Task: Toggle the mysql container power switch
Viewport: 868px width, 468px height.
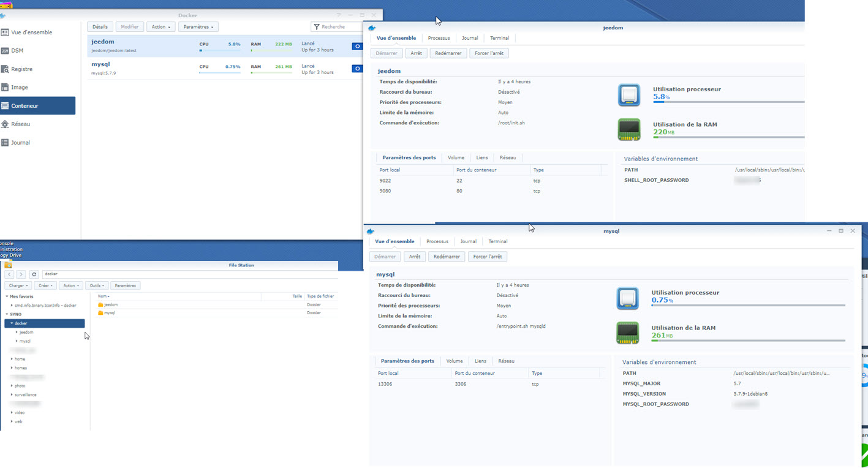Action: (x=357, y=69)
